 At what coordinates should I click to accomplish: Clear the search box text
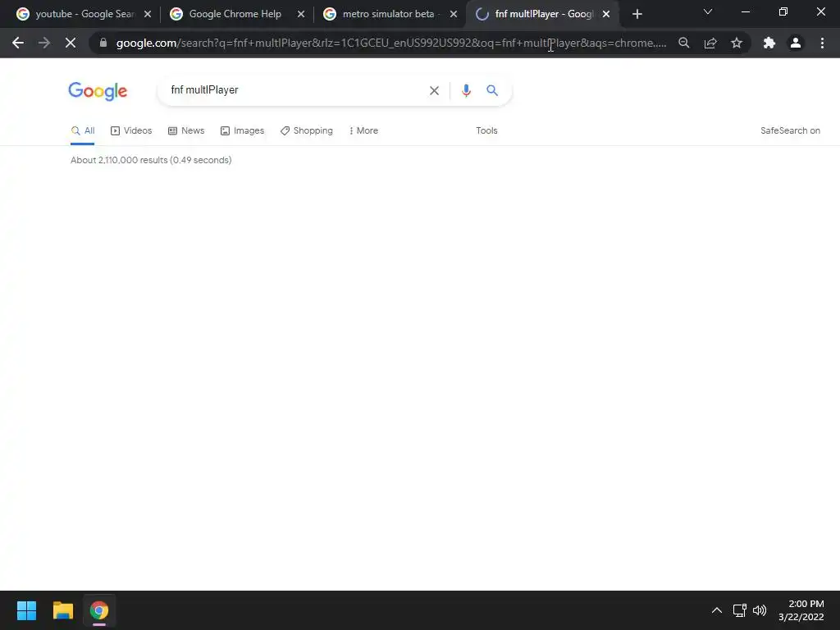434,90
